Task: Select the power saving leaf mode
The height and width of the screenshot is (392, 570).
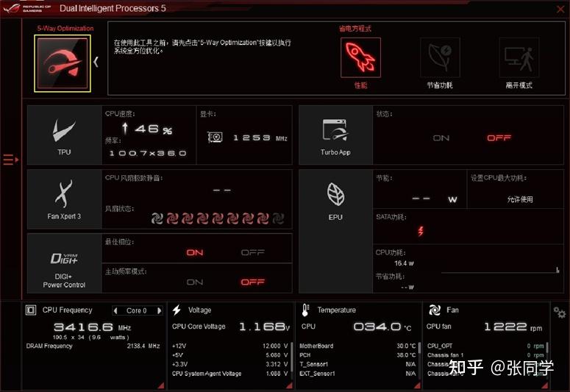Action: pos(440,57)
